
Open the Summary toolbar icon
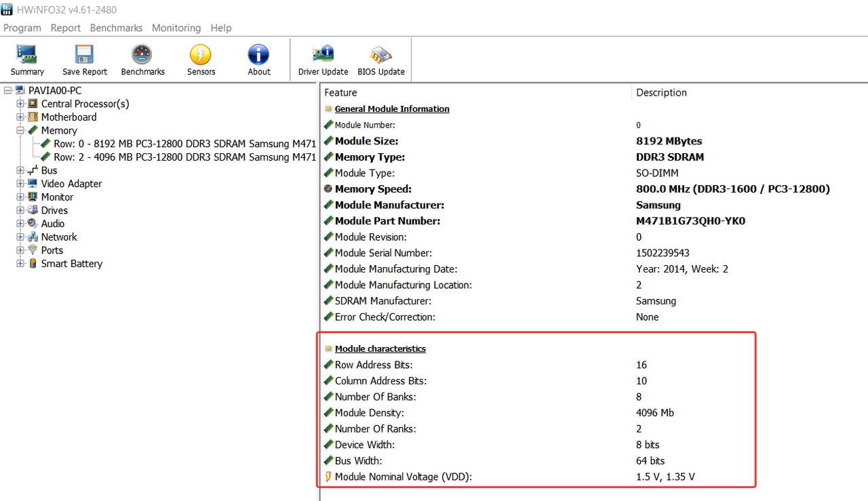pyautogui.click(x=27, y=55)
